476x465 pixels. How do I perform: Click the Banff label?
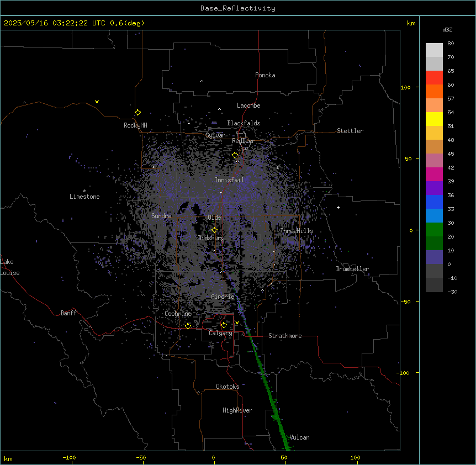point(68,313)
